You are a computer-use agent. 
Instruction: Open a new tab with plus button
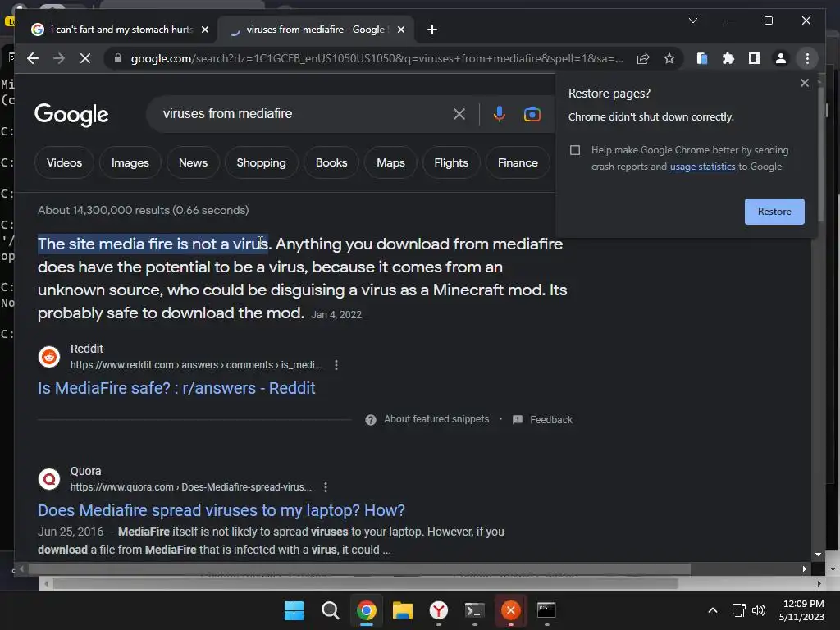[x=432, y=30]
